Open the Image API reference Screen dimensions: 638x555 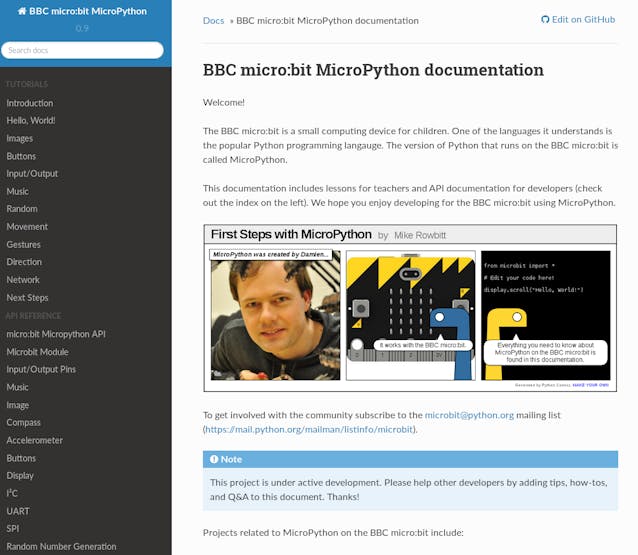(x=17, y=405)
